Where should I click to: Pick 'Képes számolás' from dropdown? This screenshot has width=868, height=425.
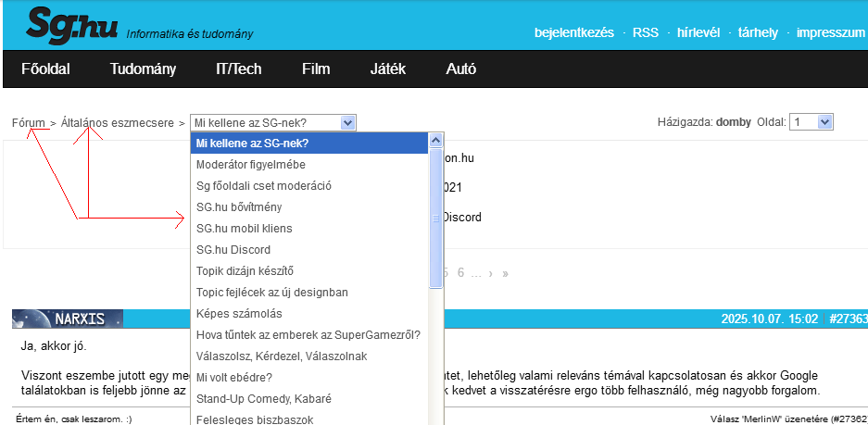pyautogui.click(x=238, y=314)
